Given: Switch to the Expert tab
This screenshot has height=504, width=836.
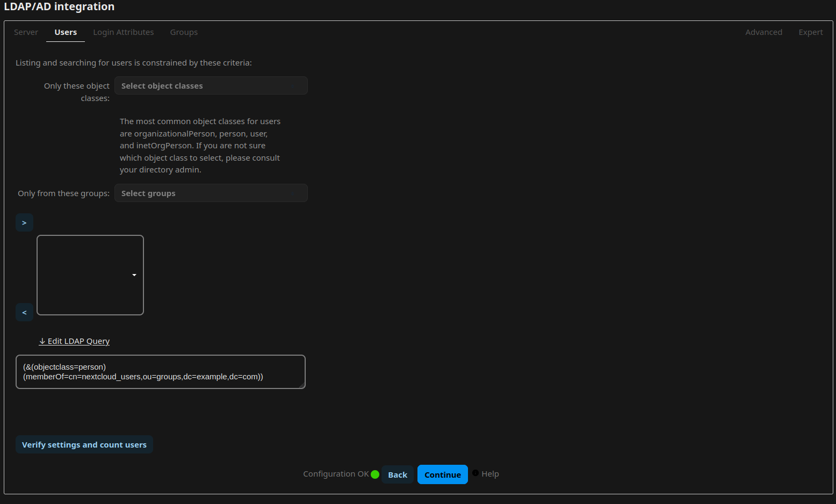Looking at the screenshot, I should pyautogui.click(x=811, y=32).
